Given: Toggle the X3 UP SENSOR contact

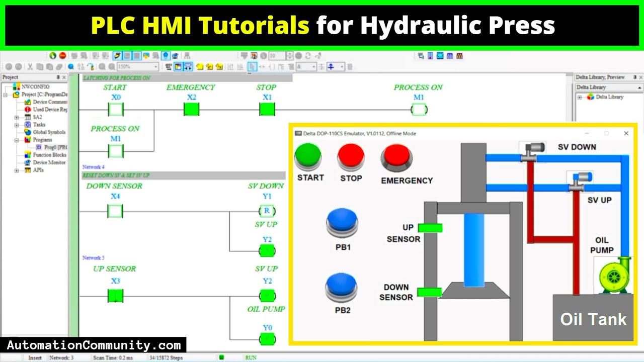Looking at the screenshot, I should pos(115,296).
